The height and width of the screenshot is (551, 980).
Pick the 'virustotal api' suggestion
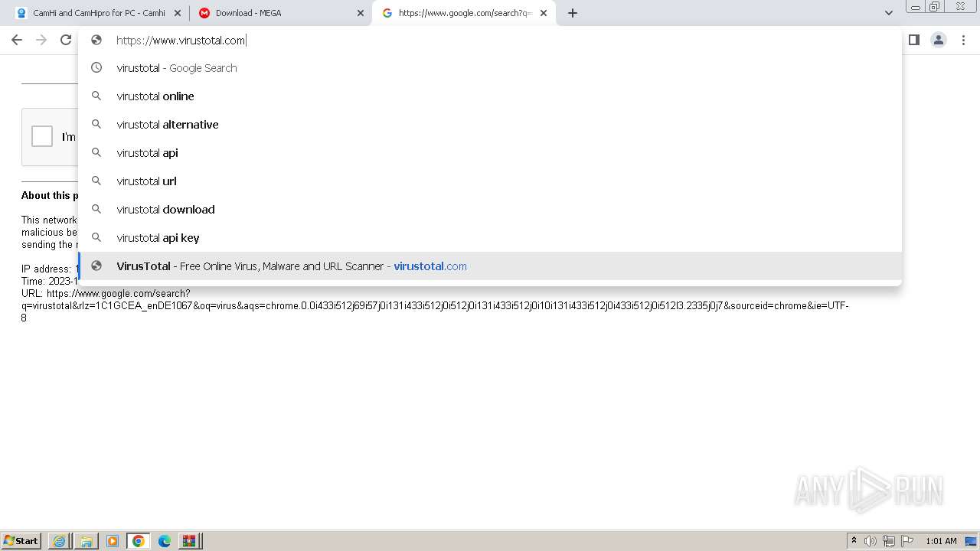(x=490, y=153)
